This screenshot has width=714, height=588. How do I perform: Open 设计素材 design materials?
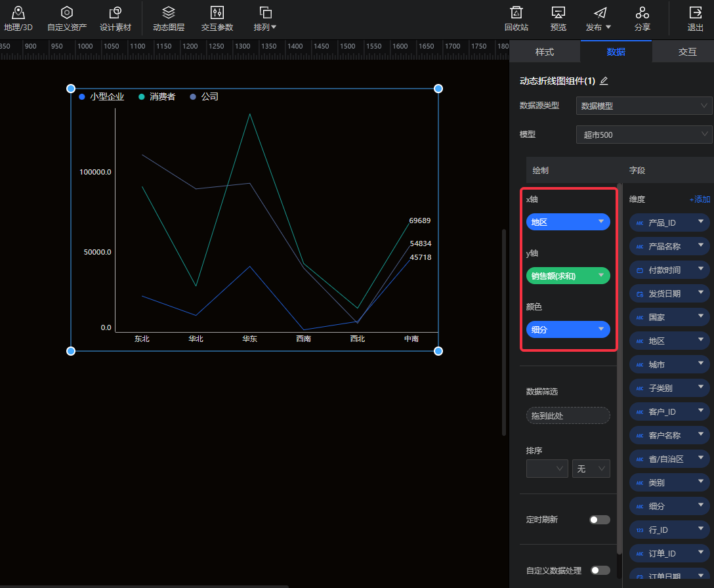(x=115, y=13)
